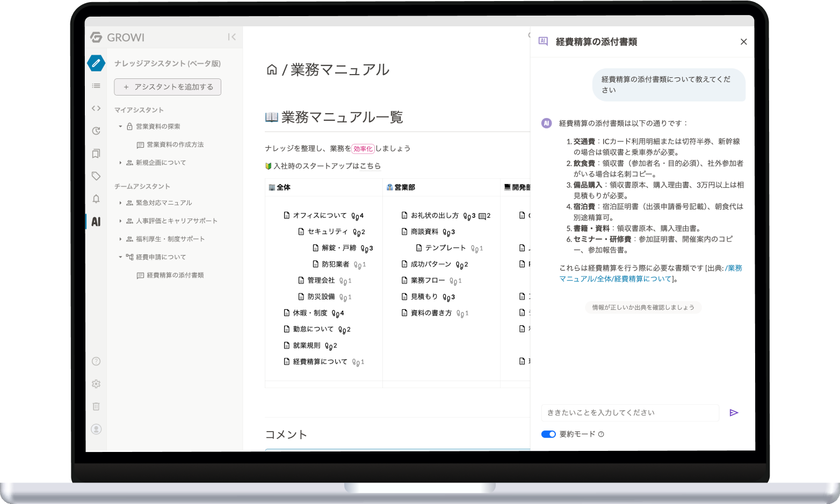Open GROWI admin settings gear icon
Image resolution: width=840 pixels, height=504 pixels.
coord(96,384)
